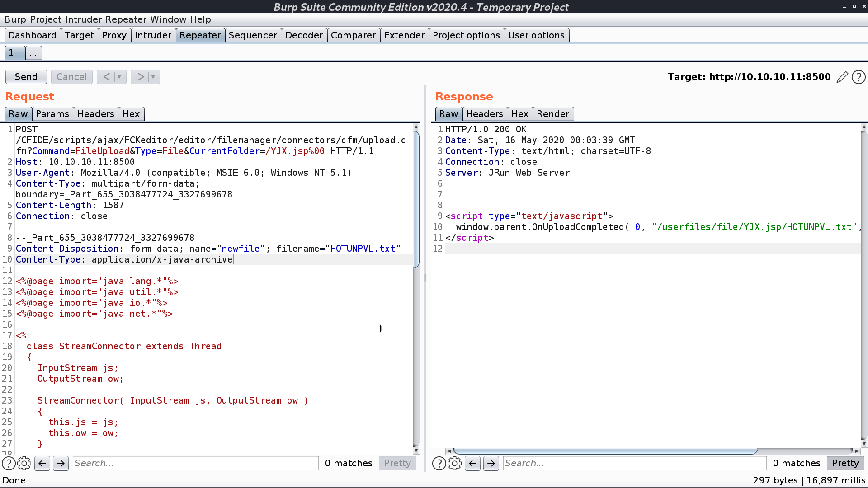
Task: Open the Help menu
Action: [201, 19]
